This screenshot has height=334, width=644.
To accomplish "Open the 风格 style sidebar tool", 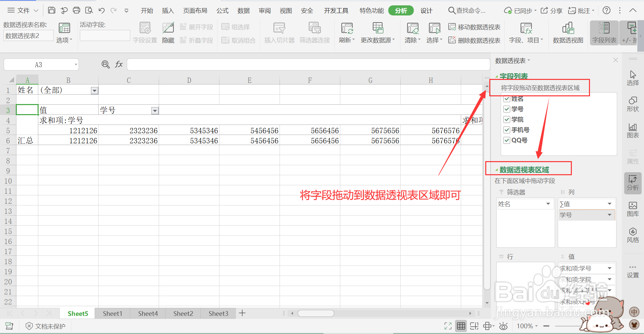I will 633,235.
